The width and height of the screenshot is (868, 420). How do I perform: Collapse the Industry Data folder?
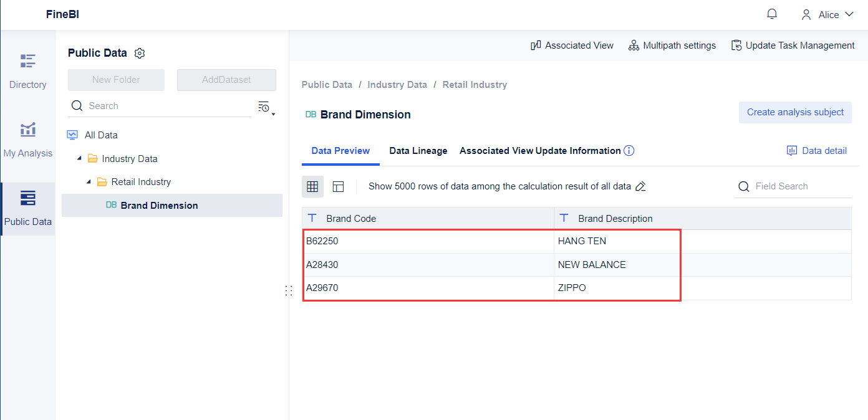(79, 158)
